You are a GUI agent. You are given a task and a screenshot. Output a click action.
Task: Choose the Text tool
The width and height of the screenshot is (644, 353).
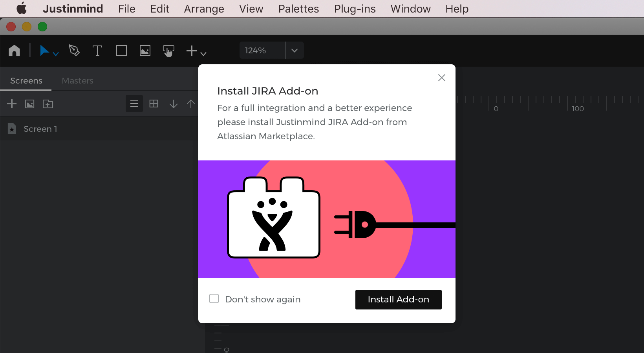[97, 51]
